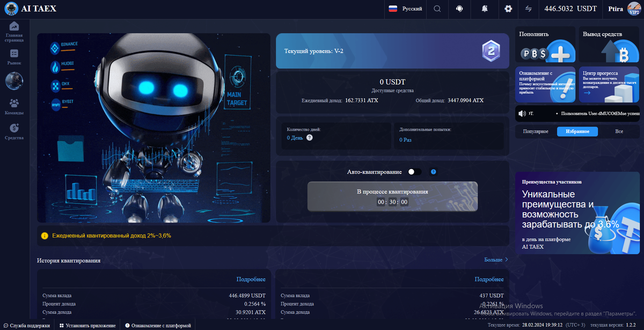644x330 pixels.
Task: Click the user announcement ticker text
Action: (600, 114)
